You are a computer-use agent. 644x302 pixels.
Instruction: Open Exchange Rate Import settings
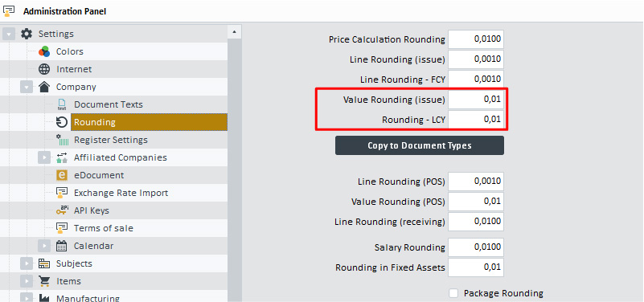pyautogui.click(x=121, y=193)
